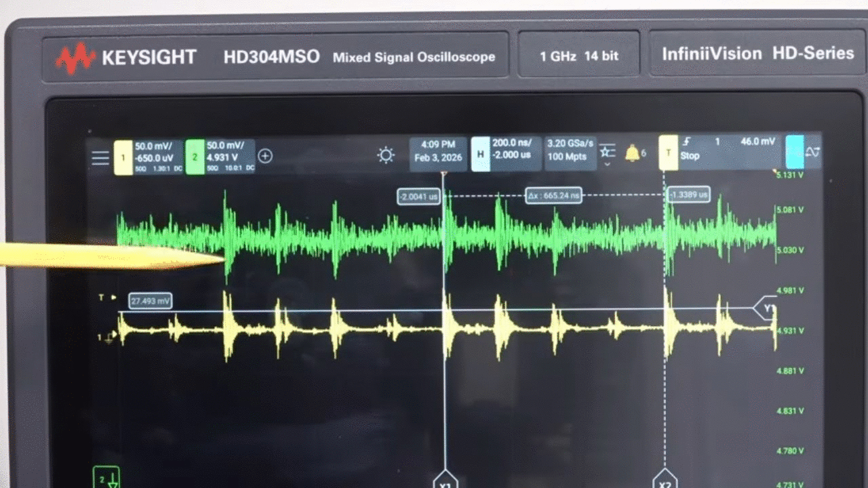The image size is (868, 488).
Task: Select the trigger level T marker at left
Action: coord(107,298)
